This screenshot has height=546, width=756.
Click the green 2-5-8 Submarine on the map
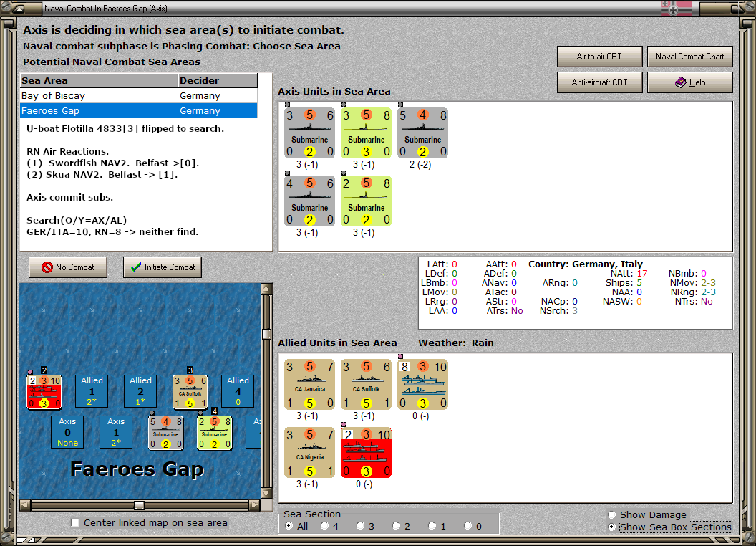(215, 433)
